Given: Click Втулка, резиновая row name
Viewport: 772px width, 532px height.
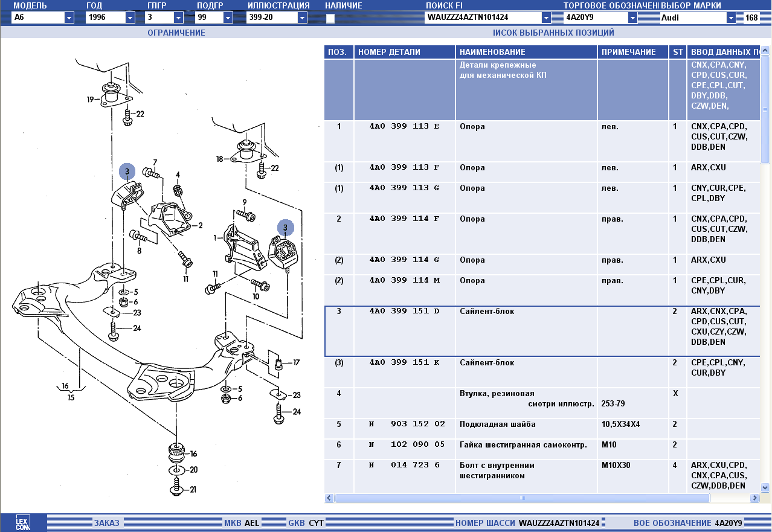Looking at the screenshot, I should pos(497,394).
